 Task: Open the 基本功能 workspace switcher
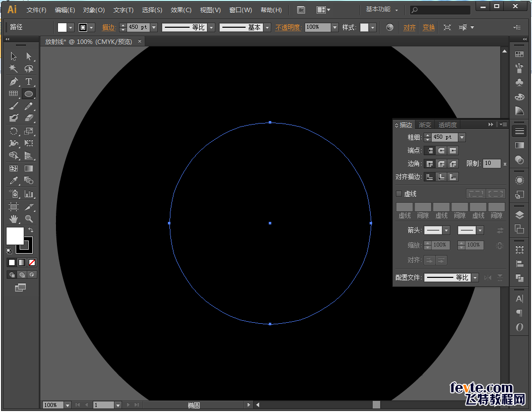point(382,10)
